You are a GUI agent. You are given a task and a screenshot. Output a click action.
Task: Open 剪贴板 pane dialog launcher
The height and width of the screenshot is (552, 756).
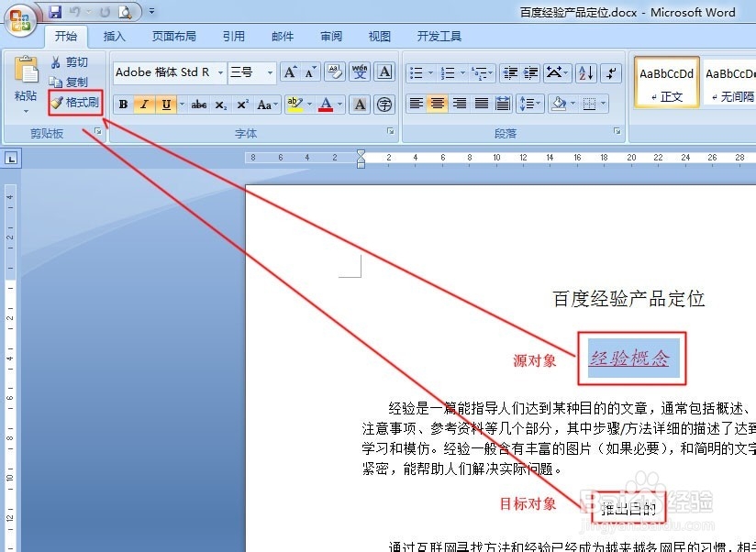(x=98, y=131)
